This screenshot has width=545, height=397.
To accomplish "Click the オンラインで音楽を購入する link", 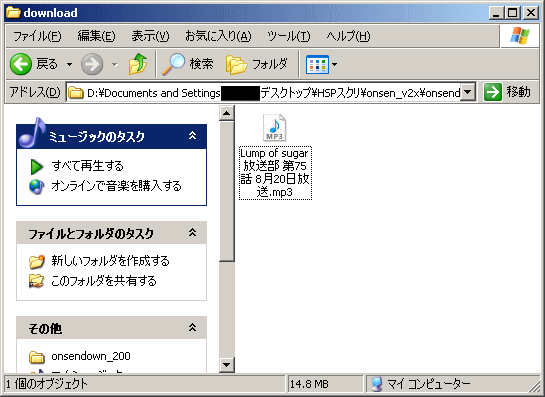I will tap(116, 186).
